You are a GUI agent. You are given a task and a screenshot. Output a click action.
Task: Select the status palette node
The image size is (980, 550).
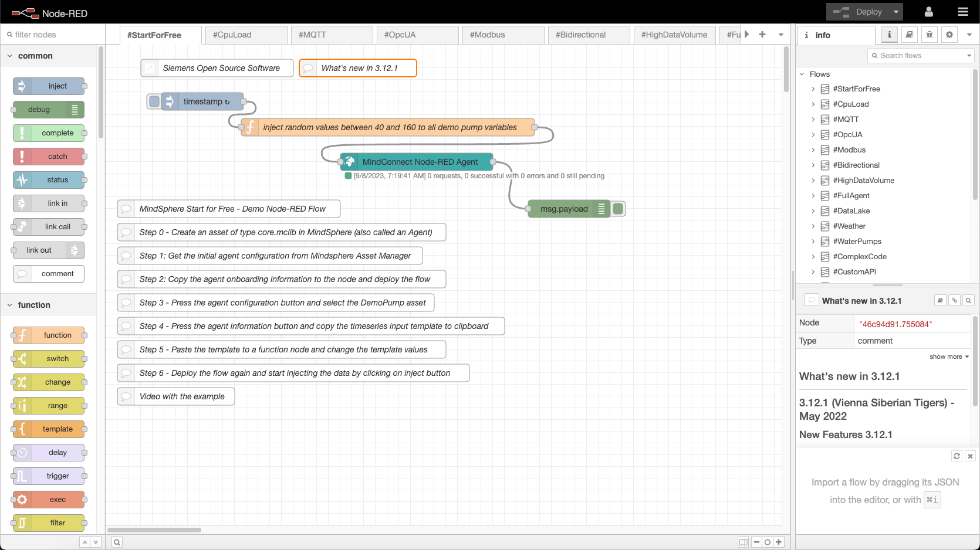[x=49, y=180]
